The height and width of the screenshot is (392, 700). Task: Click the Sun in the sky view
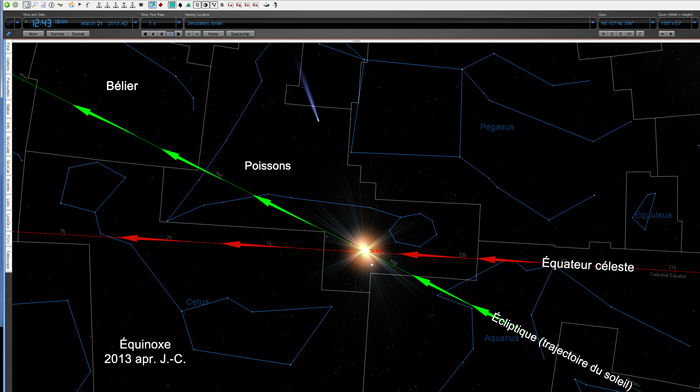pyautogui.click(x=365, y=250)
